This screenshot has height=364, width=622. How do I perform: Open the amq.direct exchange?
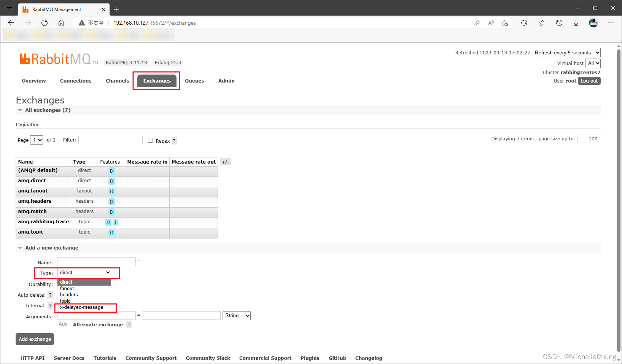pyautogui.click(x=32, y=181)
